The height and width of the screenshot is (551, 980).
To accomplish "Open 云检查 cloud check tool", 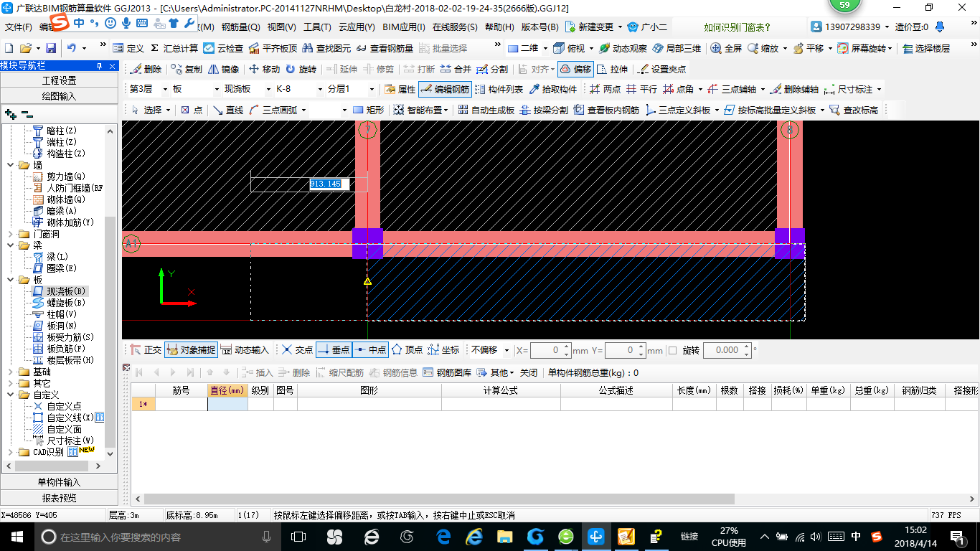I will point(223,48).
